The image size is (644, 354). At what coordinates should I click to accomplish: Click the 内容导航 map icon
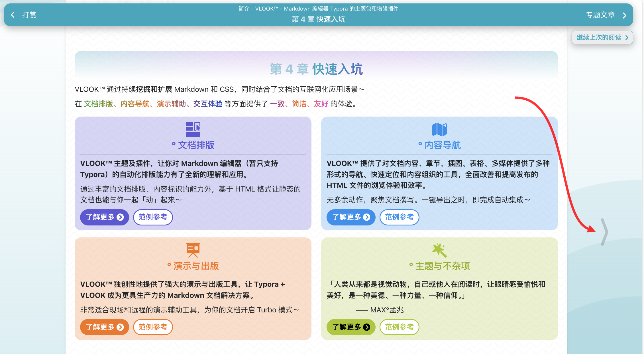click(x=439, y=129)
